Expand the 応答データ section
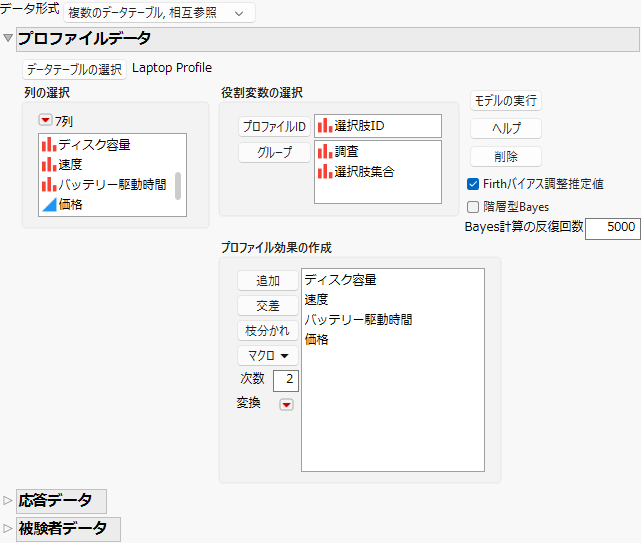The image size is (641, 543). pos(8,500)
